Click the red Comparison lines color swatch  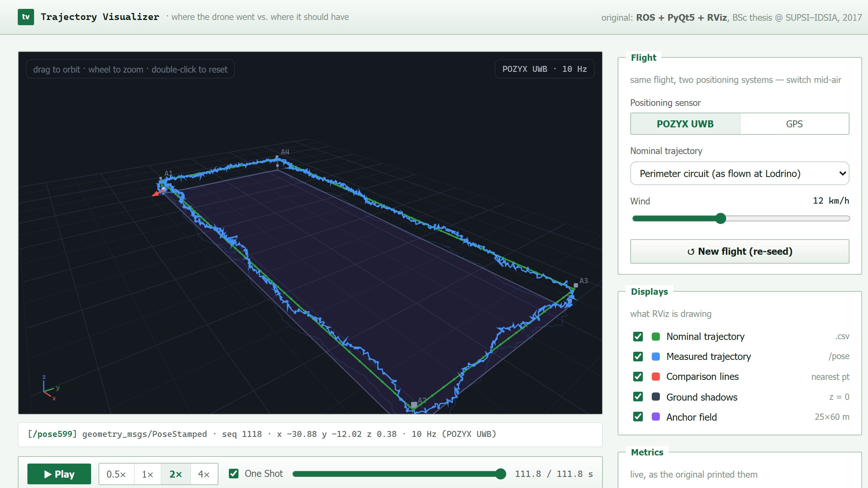coord(656,377)
